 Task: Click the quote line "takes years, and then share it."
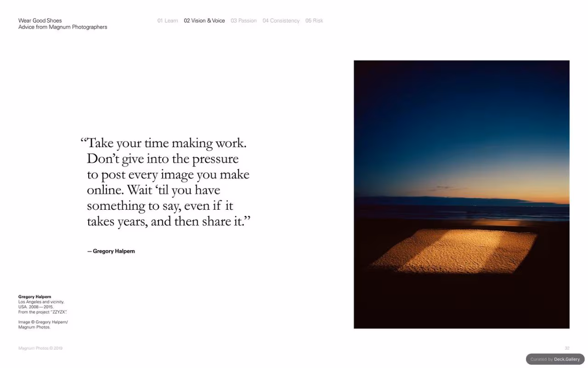(169, 221)
